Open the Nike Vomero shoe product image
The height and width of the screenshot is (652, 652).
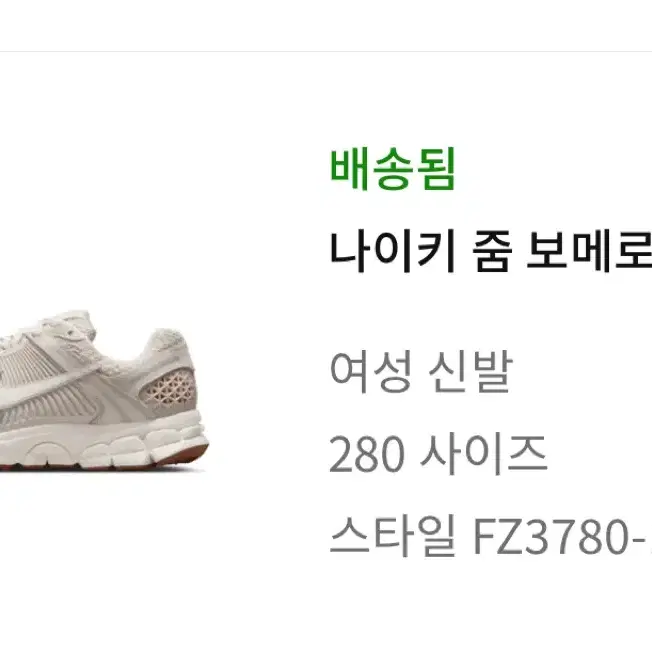(x=103, y=390)
